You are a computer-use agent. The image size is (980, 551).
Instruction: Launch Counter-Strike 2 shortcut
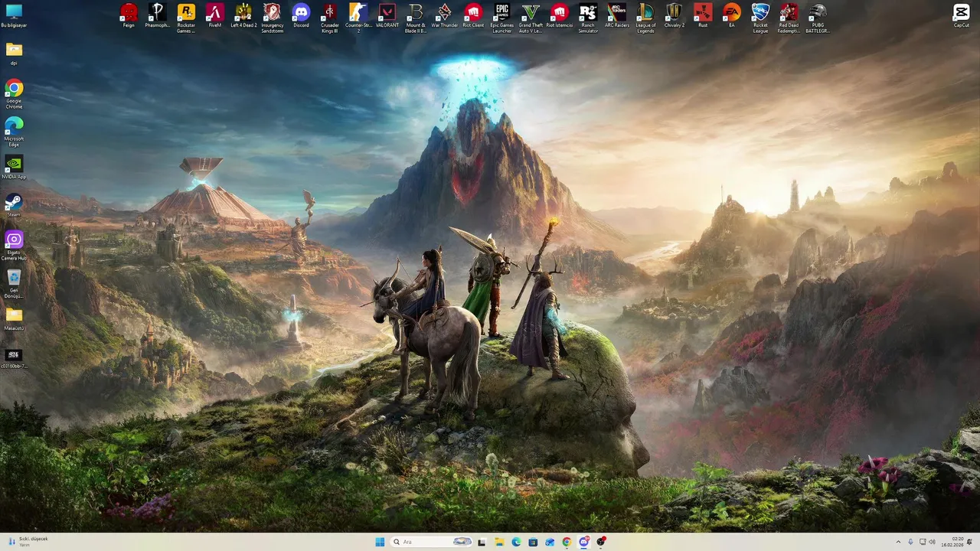tap(358, 18)
